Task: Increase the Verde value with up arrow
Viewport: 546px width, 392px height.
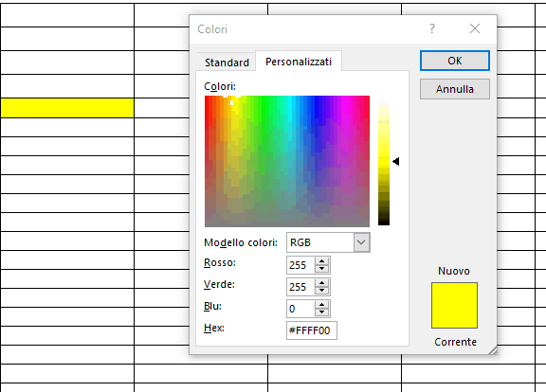Action: pos(321,283)
